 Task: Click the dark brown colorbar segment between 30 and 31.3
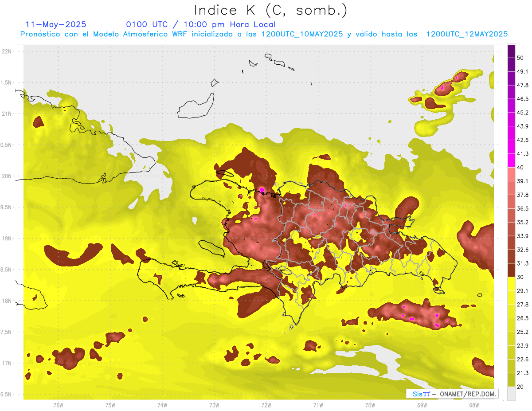(x=511, y=270)
